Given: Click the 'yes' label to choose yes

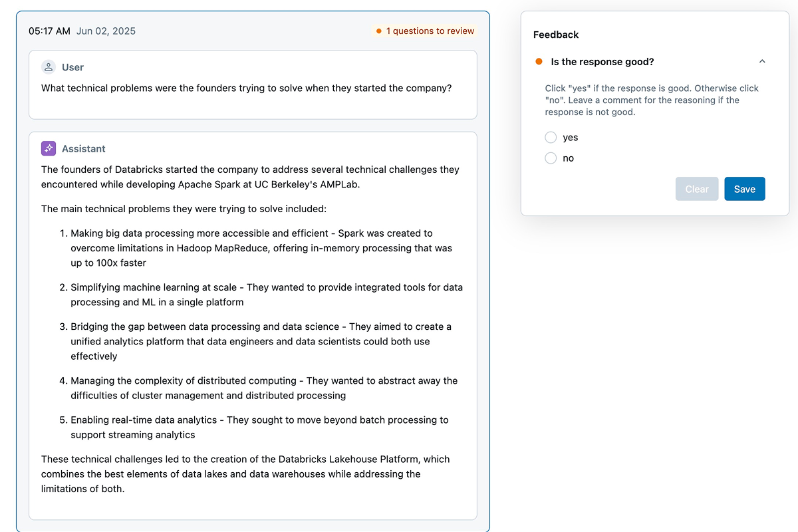Looking at the screenshot, I should coord(571,137).
